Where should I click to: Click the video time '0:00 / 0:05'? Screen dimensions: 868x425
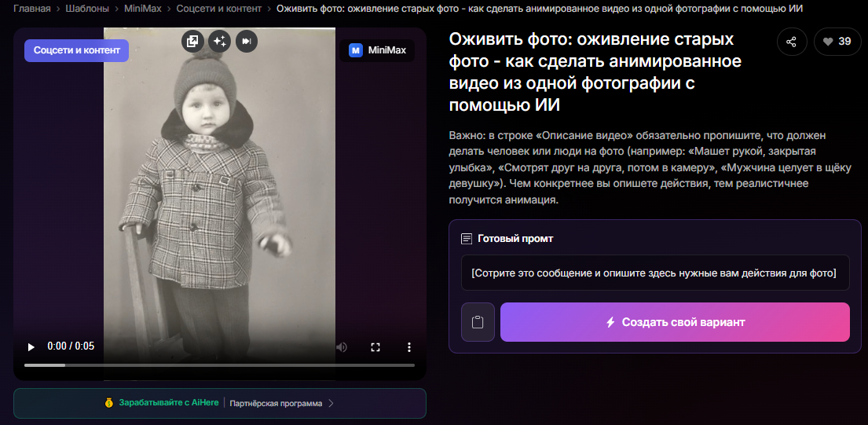click(x=71, y=346)
